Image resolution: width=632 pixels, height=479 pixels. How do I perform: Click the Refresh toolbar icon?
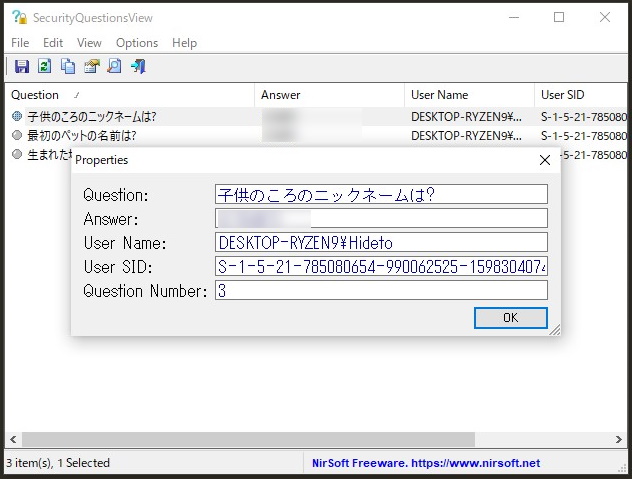[x=45, y=66]
